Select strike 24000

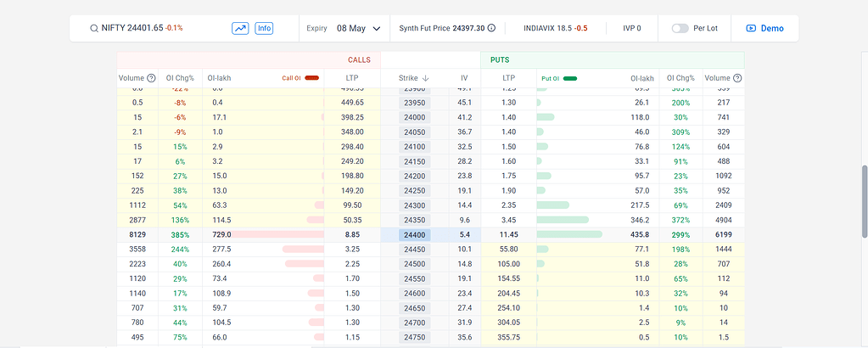click(x=415, y=117)
